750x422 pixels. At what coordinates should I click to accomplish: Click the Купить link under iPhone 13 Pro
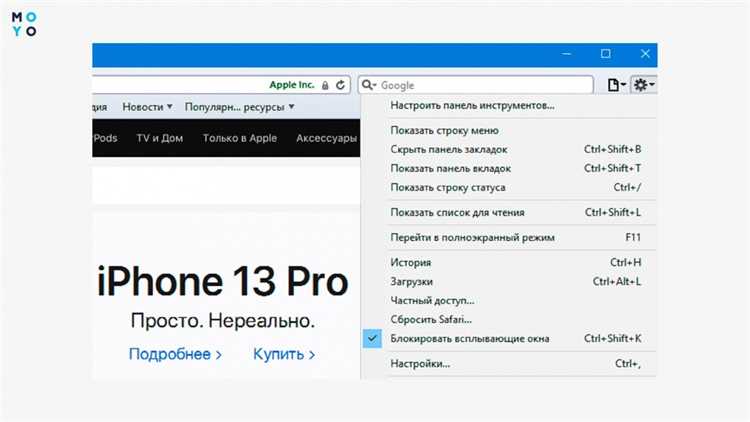click(284, 354)
